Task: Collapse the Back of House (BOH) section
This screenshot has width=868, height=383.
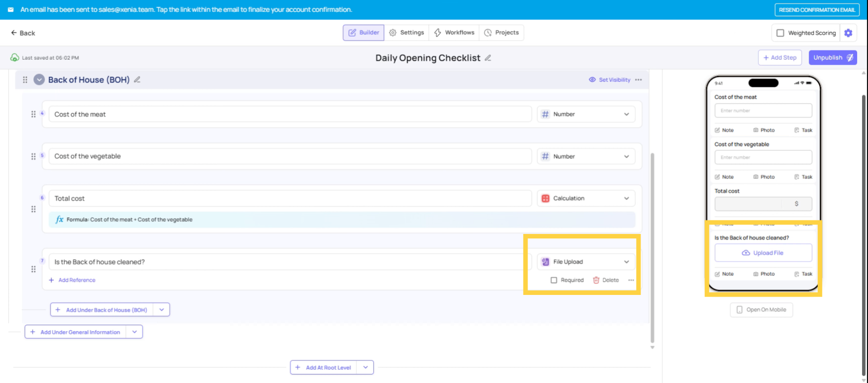Action: pos(39,80)
